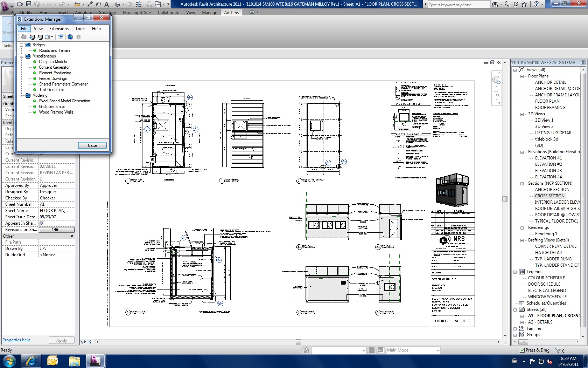Click the search keyword input field
This screenshot has width=588, height=368.
pos(459,5)
